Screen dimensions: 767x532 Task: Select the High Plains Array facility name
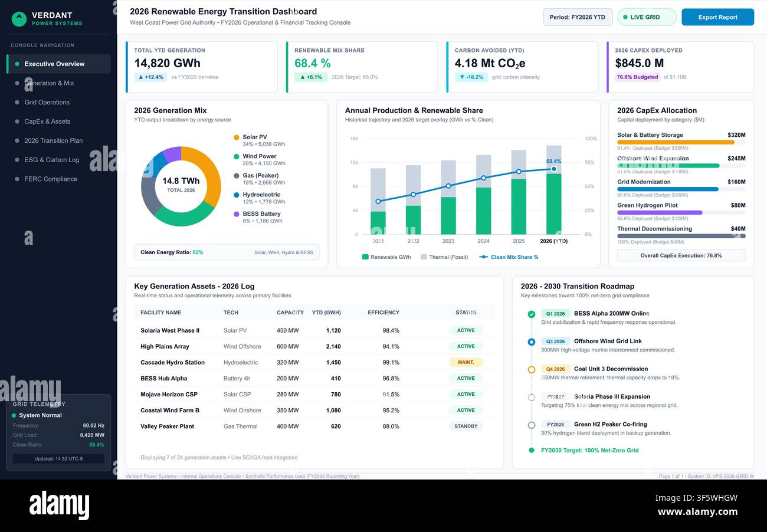pyautogui.click(x=165, y=347)
